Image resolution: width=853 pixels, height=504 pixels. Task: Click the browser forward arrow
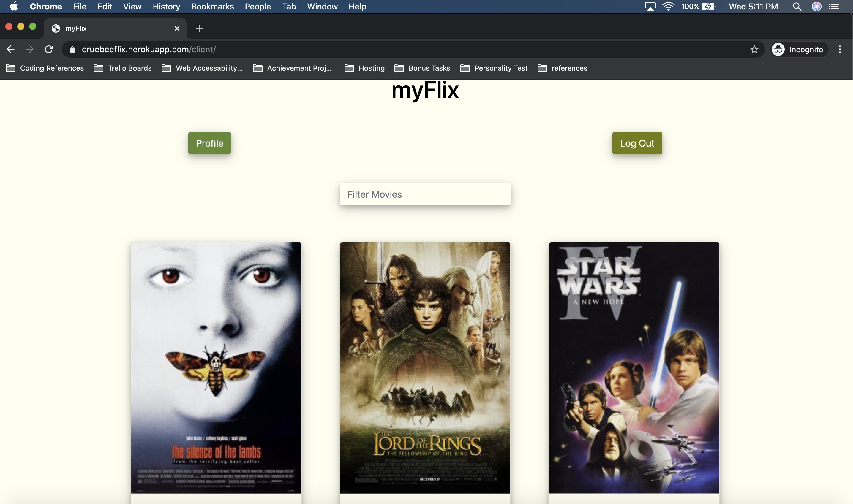30,49
